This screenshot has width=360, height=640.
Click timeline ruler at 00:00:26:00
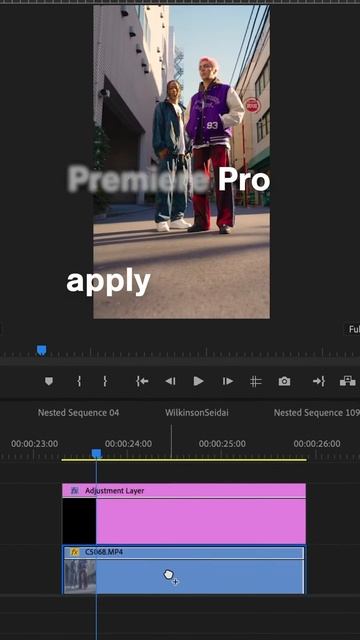317,444
